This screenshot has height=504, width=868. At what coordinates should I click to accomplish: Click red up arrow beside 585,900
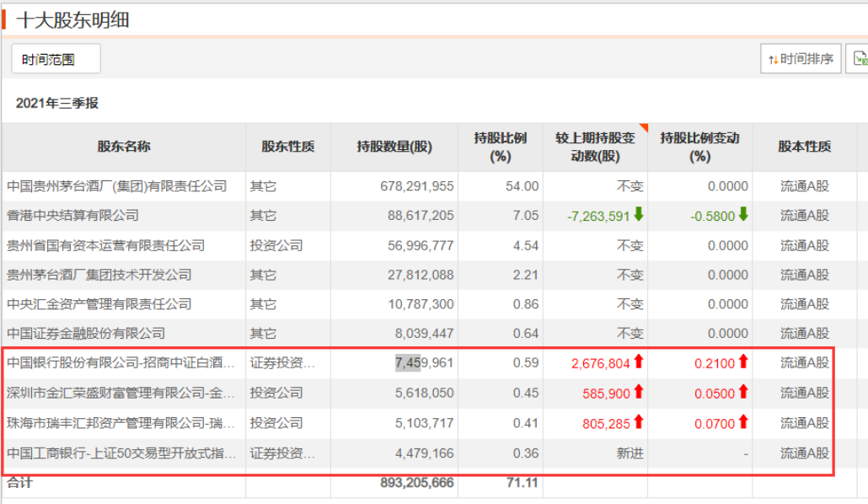click(639, 392)
